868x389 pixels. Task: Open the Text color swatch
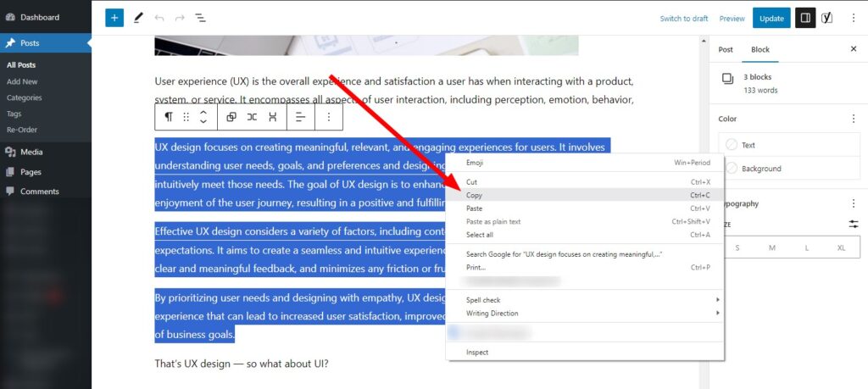(x=732, y=145)
